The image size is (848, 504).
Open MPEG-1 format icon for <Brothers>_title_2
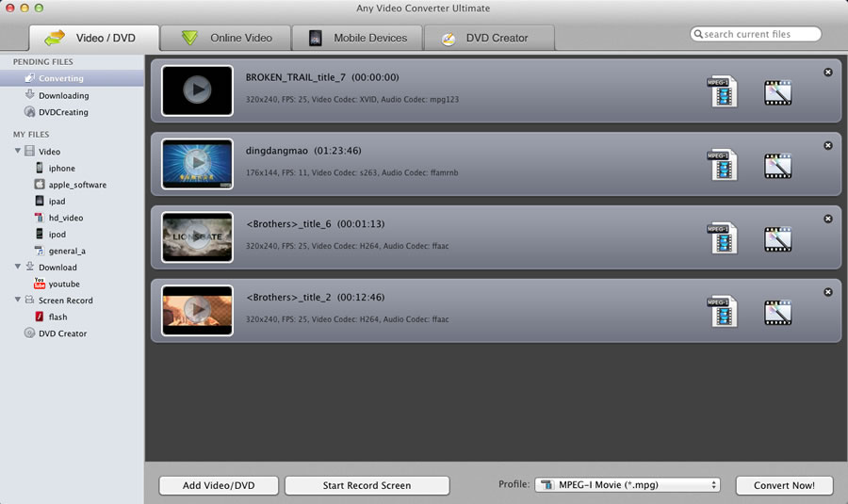pyautogui.click(x=722, y=311)
